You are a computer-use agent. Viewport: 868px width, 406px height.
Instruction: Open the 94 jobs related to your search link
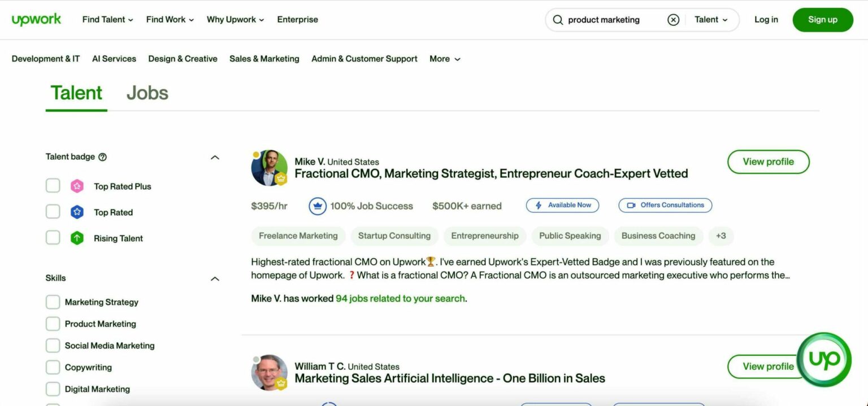coord(399,298)
